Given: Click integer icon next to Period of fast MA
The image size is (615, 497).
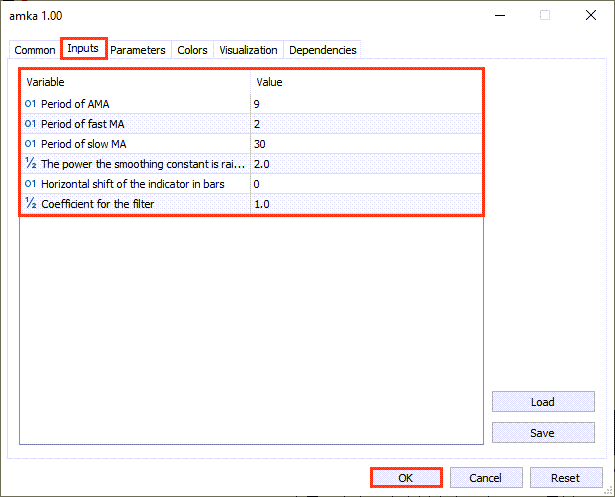Looking at the screenshot, I should pyautogui.click(x=30, y=123).
